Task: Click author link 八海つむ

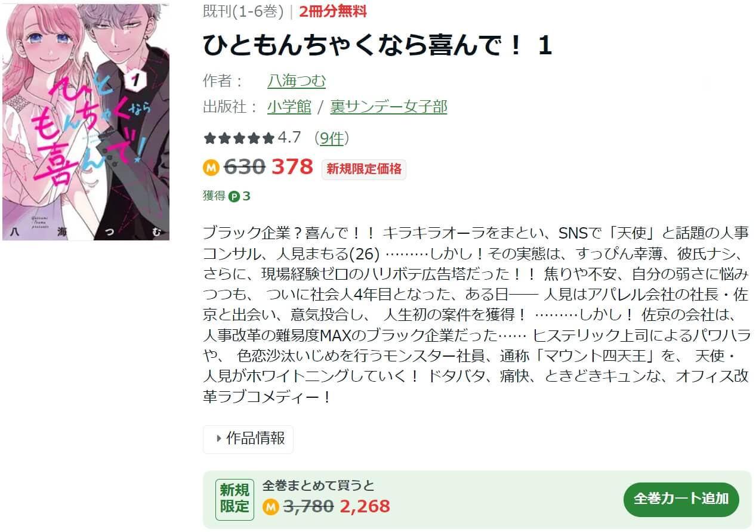Action: click(297, 81)
